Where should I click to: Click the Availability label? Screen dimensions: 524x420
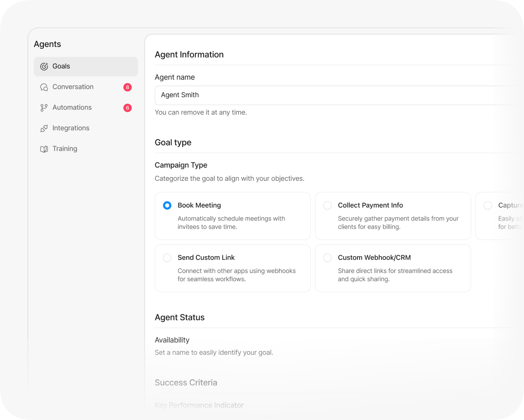click(x=172, y=340)
